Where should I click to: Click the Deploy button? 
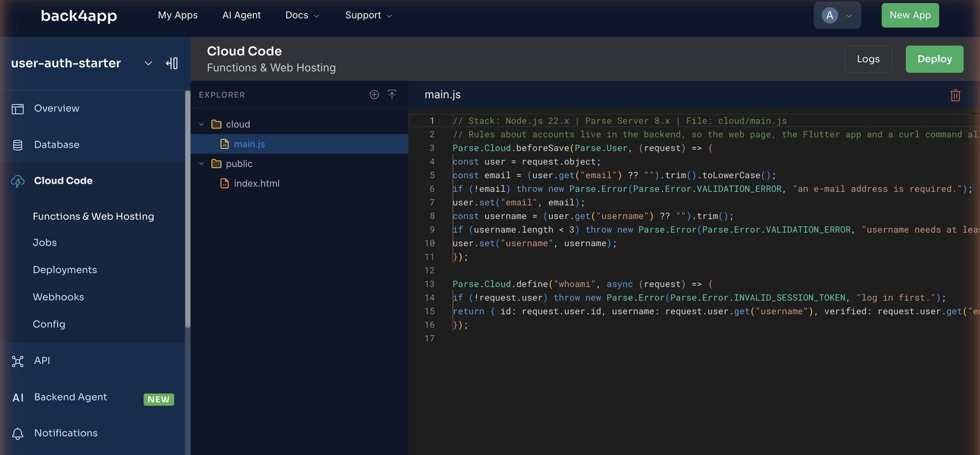935,59
